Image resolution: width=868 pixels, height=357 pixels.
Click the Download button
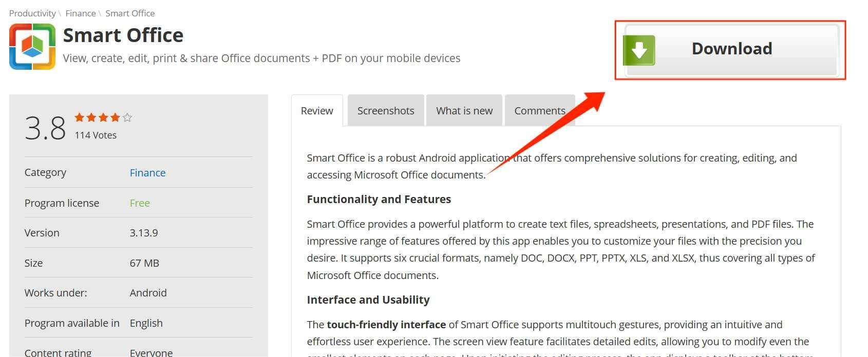[x=731, y=49]
